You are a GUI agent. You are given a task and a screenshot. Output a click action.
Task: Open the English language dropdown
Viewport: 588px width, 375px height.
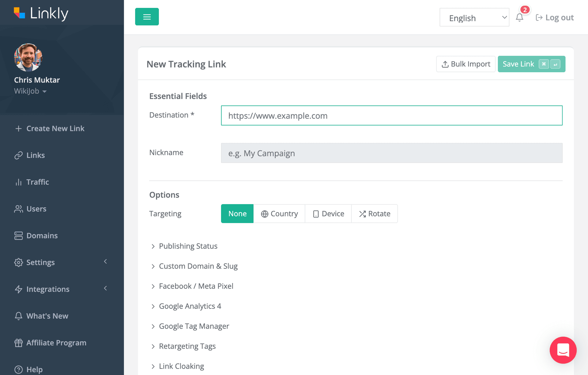(x=474, y=17)
